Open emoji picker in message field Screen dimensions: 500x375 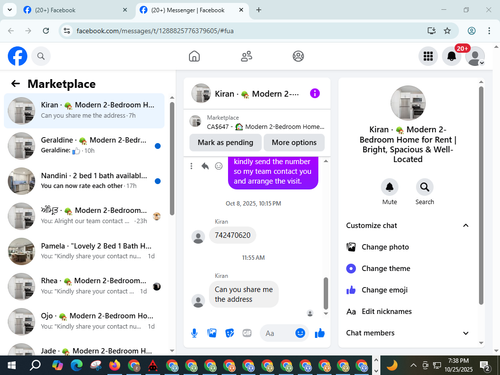coord(300,333)
